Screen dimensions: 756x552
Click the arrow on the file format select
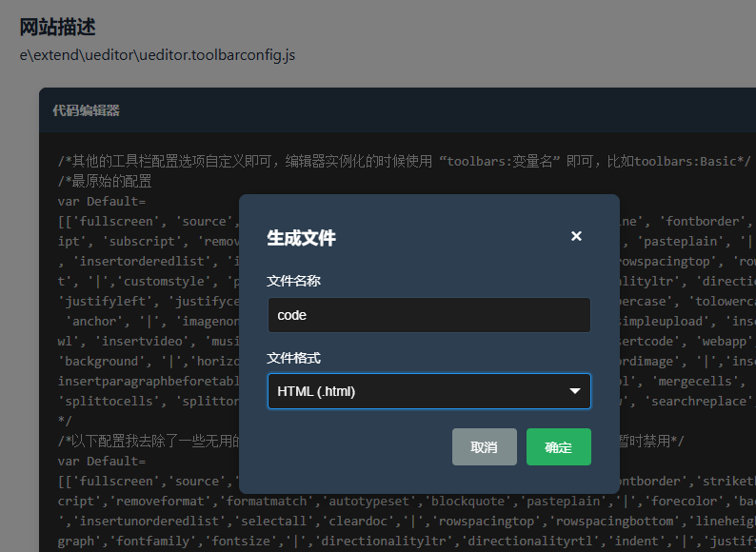(x=575, y=391)
